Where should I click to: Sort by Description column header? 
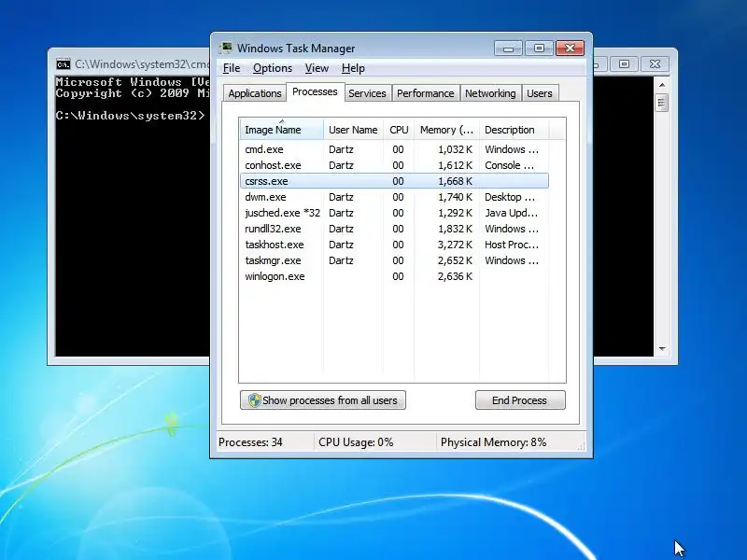coord(514,130)
